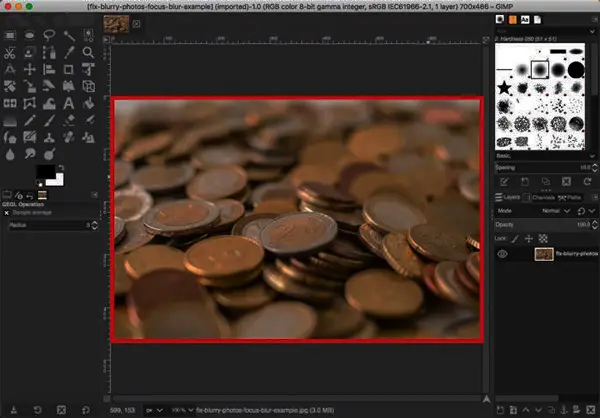Toggle lock pixels brush icon
600x418 pixels.
pos(516,238)
